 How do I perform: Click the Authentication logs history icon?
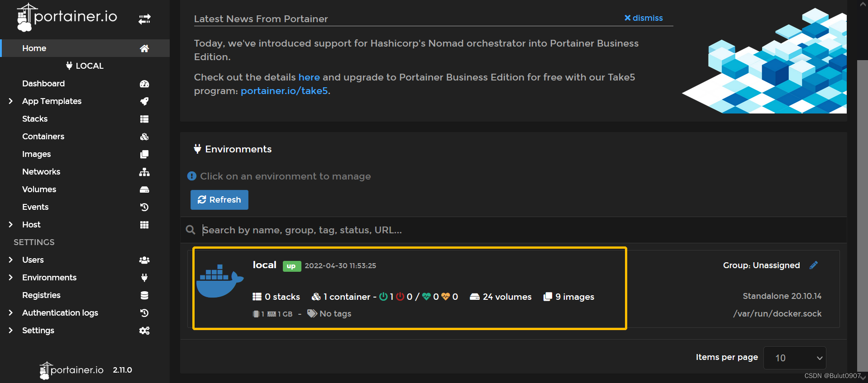[x=144, y=313]
